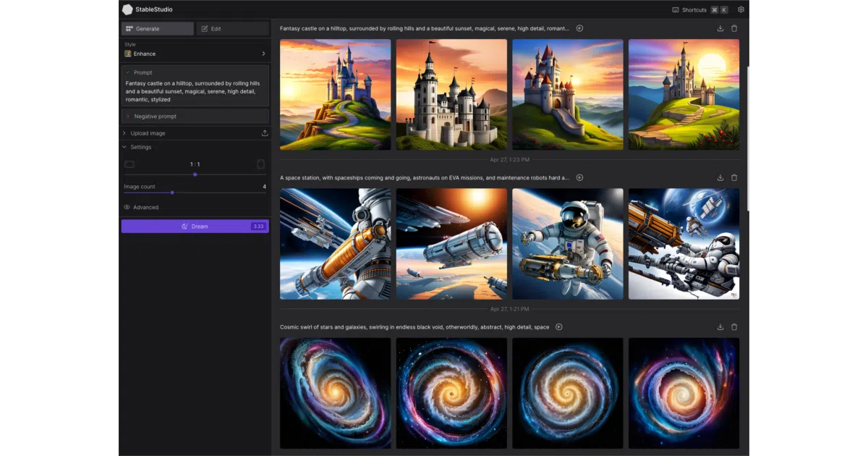Screen dimensions: 868x456
Task: Click the StableStudio logo icon
Action: click(127, 9)
